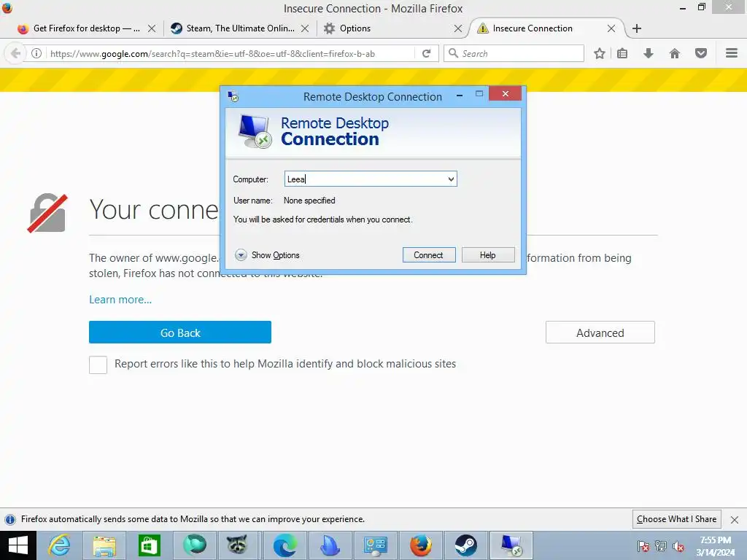The image size is (747, 560).
Task: Switch to Firefox in the taskbar
Action: click(x=420, y=545)
